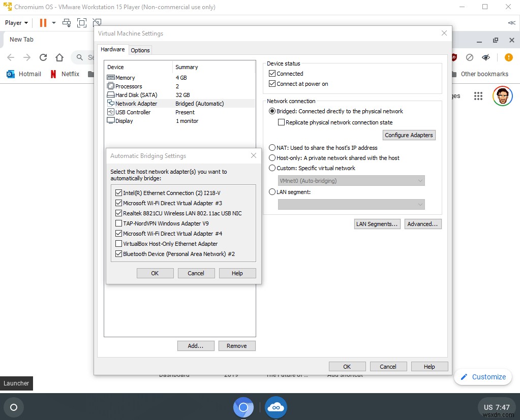Image resolution: width=520 pixels, height=420 pixels.
Task: Open the pause button dropdown arrow
Action: pyautogui.click(x=53, y=22)
